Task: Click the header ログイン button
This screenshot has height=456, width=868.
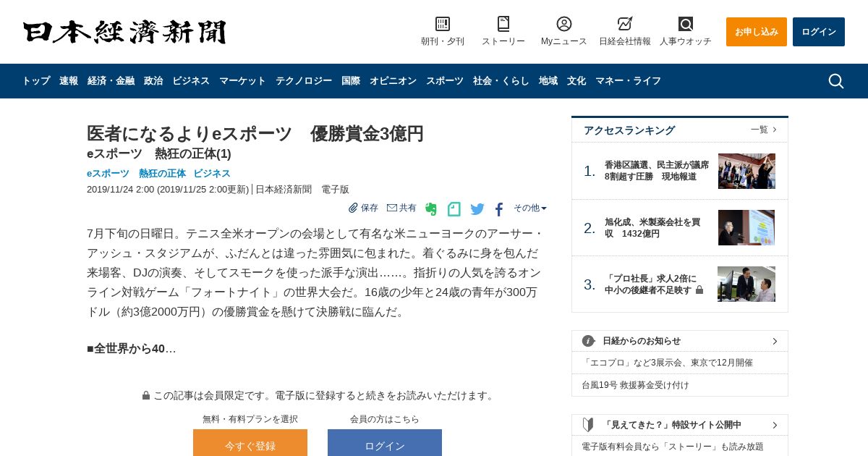Action: click(x=819, y=32)
